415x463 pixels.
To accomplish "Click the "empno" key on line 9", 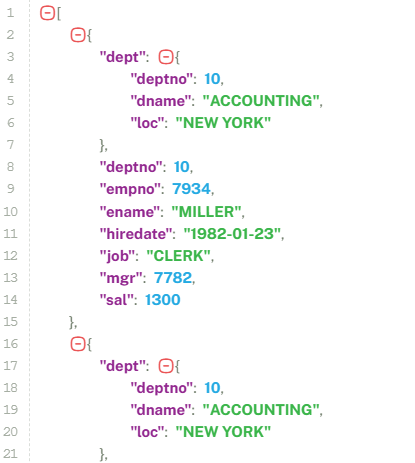I will [130, 189].
